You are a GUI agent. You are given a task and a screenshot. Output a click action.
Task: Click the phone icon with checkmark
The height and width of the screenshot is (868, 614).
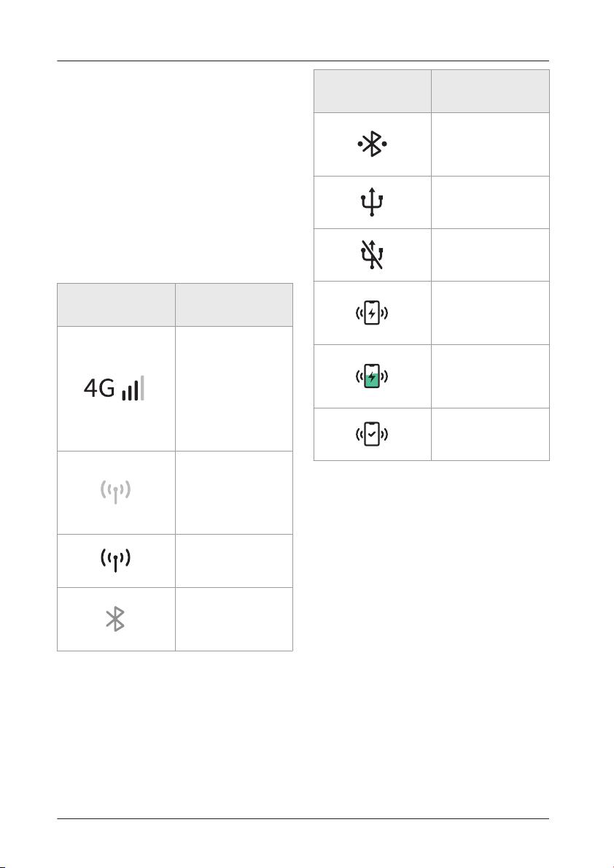tap(372, 435)
